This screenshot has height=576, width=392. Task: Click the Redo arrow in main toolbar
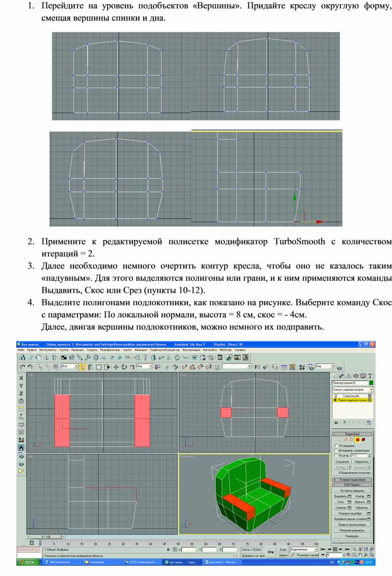click(30, 367)
